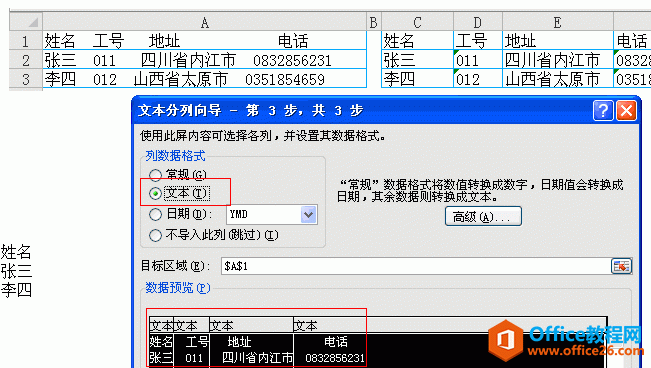Close the Text to Columns wizard dialog

(626, 111)
